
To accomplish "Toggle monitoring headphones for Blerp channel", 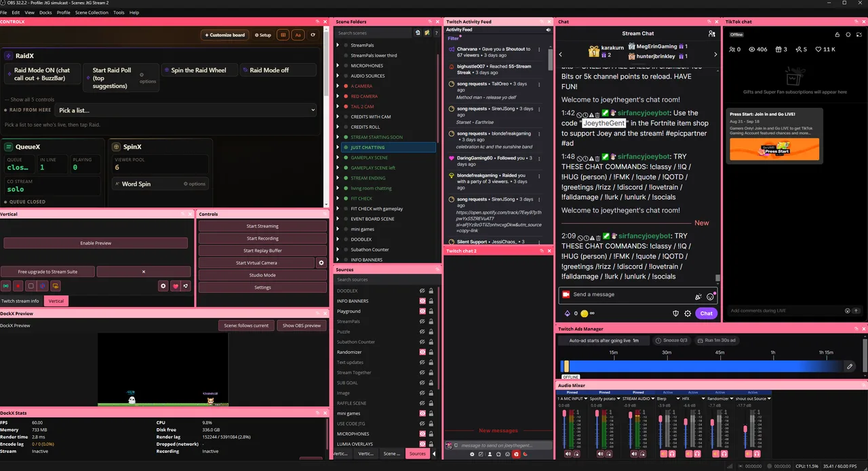I will pos(672,453).
